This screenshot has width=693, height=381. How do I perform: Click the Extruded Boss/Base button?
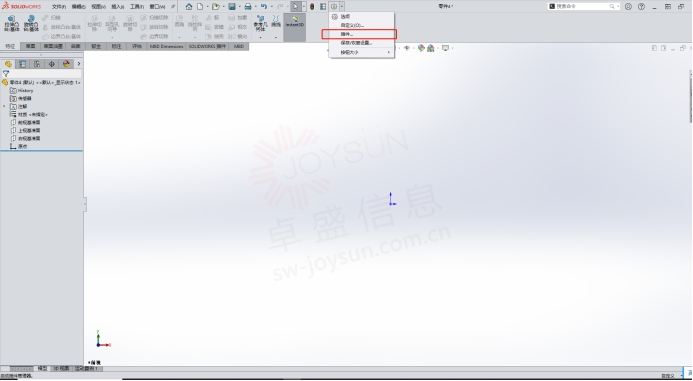[x=12, y=24]
